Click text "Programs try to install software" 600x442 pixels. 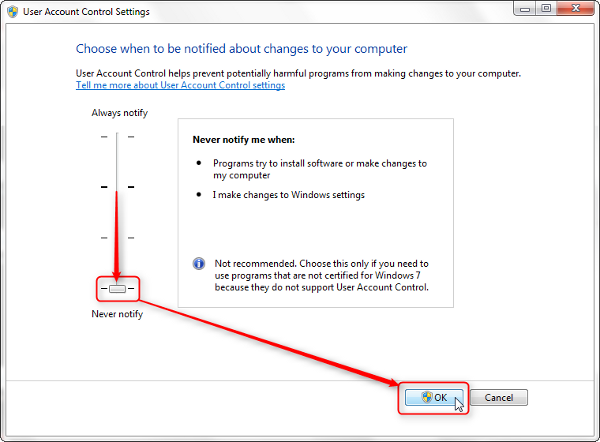click(x=278, y=163)
